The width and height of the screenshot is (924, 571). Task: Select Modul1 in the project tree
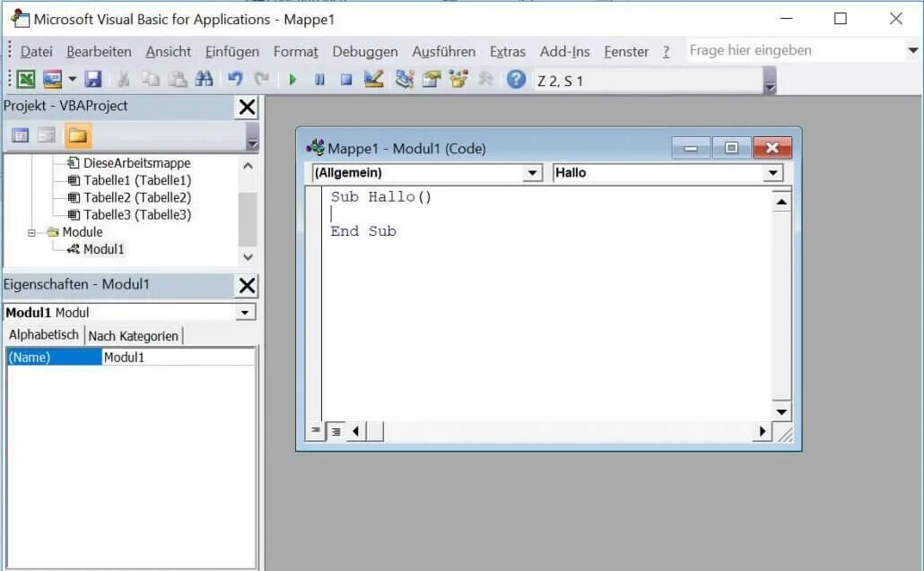click(104, 249)
